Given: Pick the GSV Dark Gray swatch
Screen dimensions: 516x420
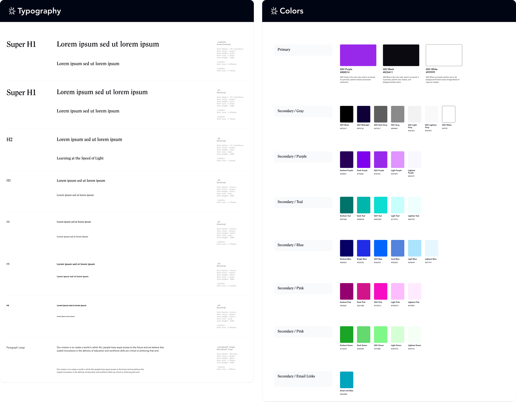Looking at the screenshot, I should click(380, 114).
